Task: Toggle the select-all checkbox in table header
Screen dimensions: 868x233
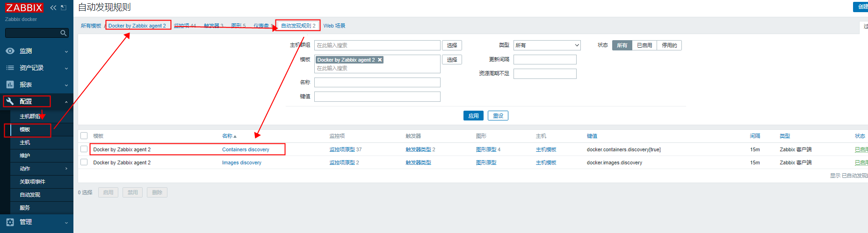Action: pyautogui.click(x=84, y=136)
